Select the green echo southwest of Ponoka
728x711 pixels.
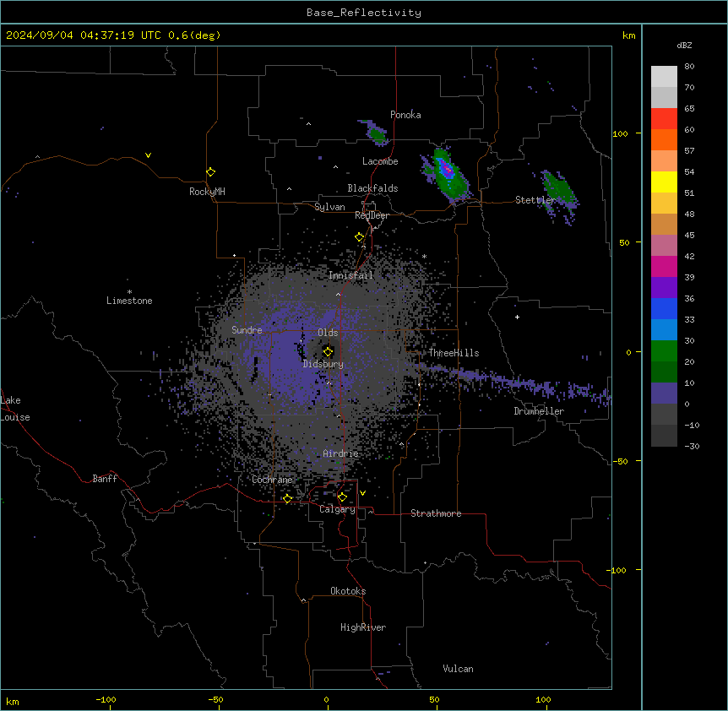point(377,133)
